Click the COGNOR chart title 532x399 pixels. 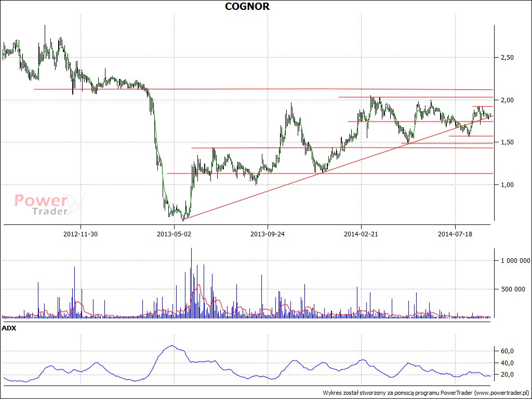(247, 7)
